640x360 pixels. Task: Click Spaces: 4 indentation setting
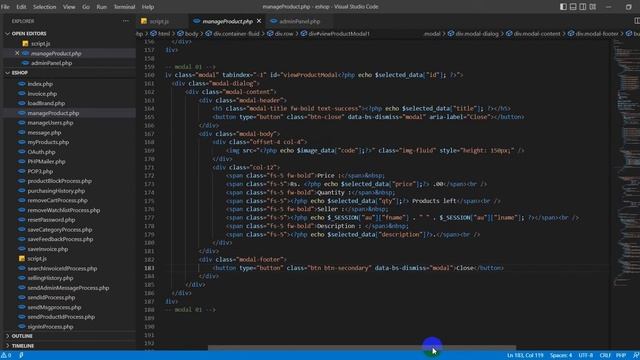[x=561, y=356]
